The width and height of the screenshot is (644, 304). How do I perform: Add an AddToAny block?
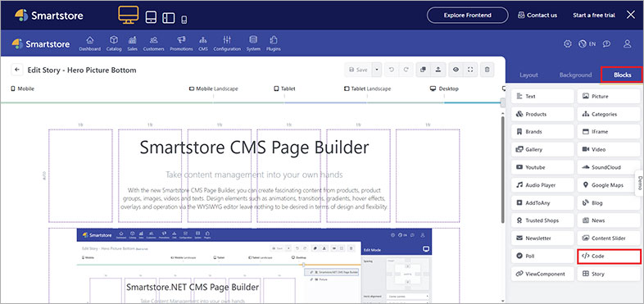(542, 203)
